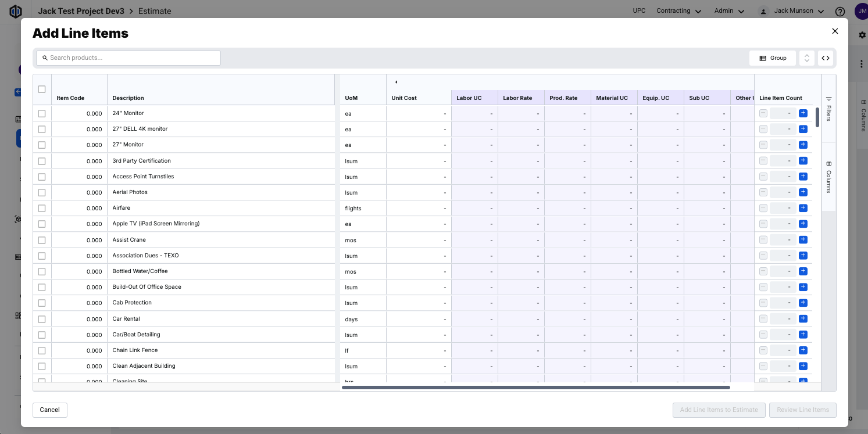Click the vertical scrollbar thumb of the table
868x434 pixels.
(817, 117)
